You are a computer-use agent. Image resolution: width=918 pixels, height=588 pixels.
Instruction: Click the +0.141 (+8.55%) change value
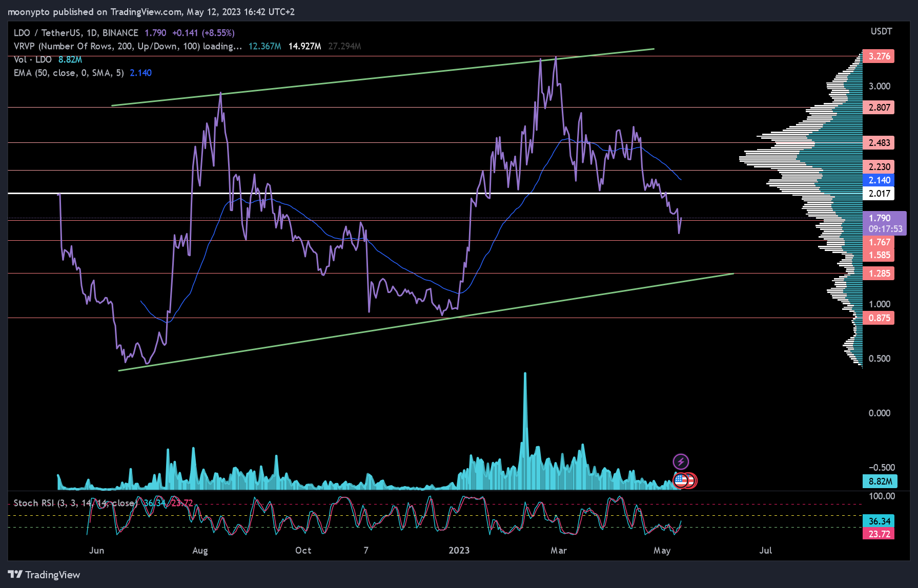tap(203, 33)
